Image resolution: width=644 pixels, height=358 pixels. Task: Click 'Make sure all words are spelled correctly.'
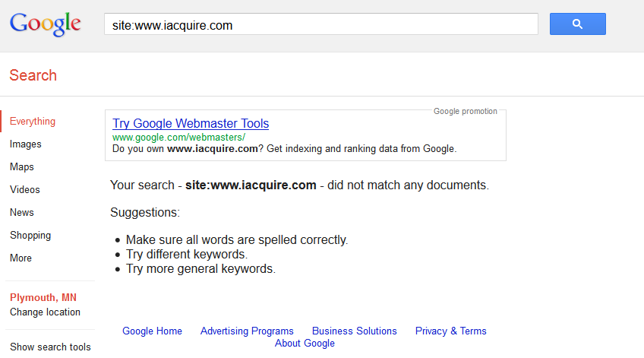[237, 239]
